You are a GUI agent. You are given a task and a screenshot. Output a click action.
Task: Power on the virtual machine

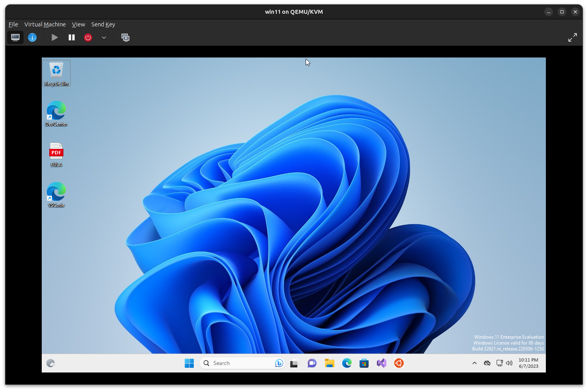pos(55,37)
